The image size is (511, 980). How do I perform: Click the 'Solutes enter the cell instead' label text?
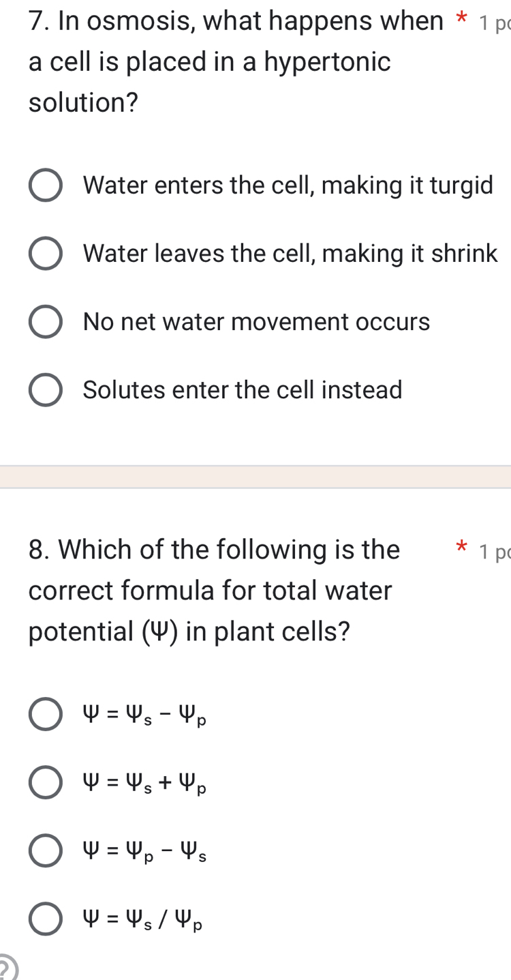[x=243, y=390]
